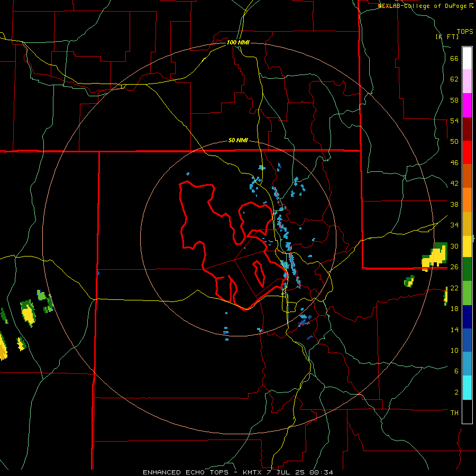The width and height of the screenshot is (476, 476).
Task: Click the "[K FT]" units label
Action: [x=447, y=36]
